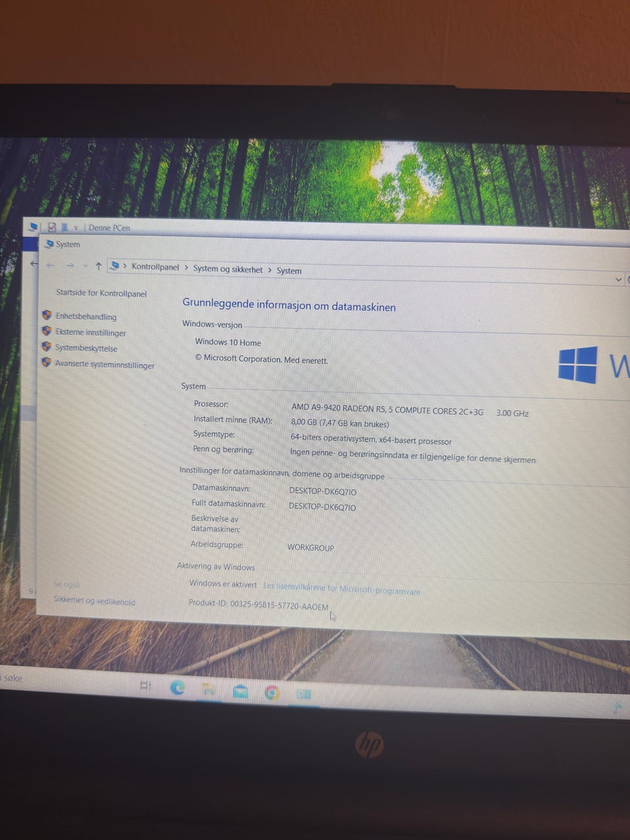Viewport: 630px width, 840px height.
Task: Select Kontrollpanel in the breadcrumb
Action: [x=155, y=267]
